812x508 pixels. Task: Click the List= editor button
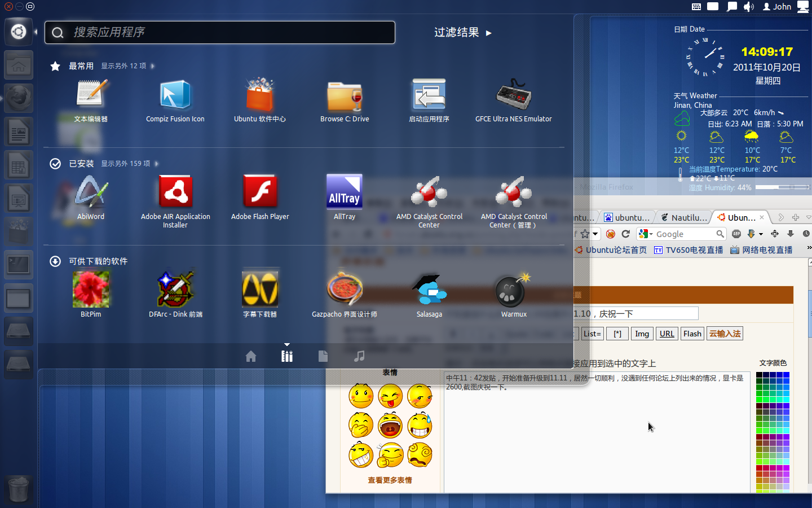[592, 334]
